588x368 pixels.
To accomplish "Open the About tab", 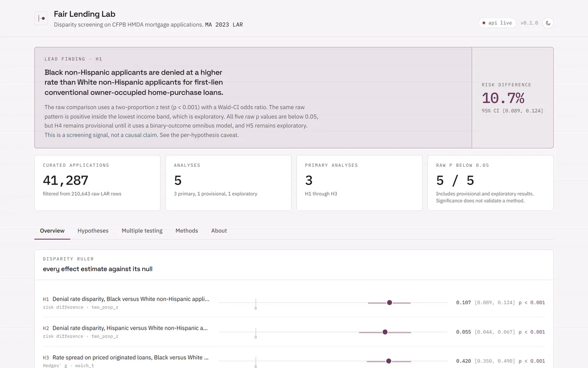I will [x=219, y=231].
